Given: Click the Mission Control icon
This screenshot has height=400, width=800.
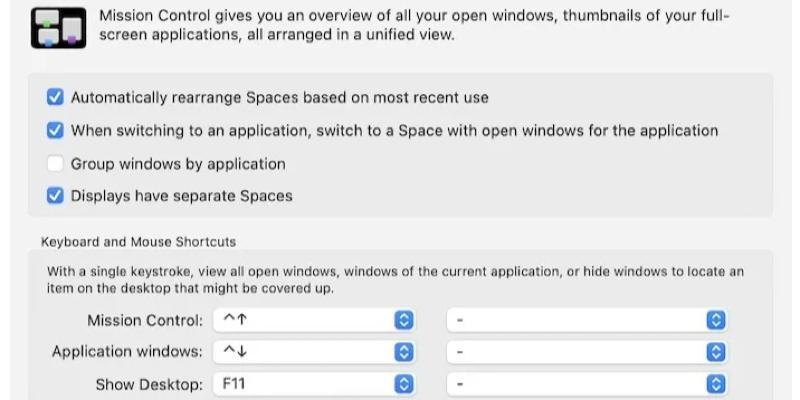Looking at the screenshot, I should (x=58, y=28).
